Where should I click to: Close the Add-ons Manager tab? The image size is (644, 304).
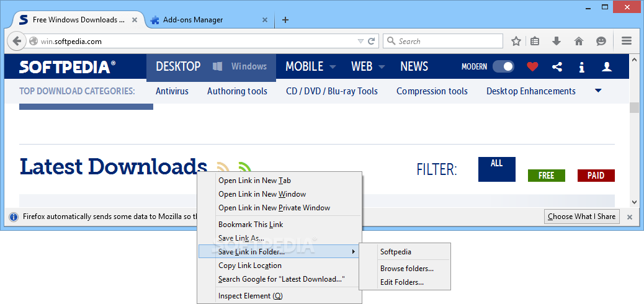click(265, 20)
